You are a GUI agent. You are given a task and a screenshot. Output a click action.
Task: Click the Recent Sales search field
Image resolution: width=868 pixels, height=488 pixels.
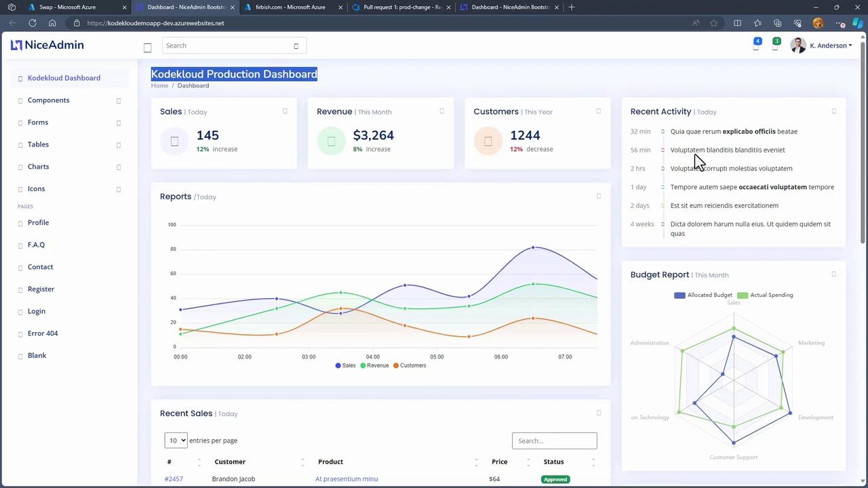[554, 441]
